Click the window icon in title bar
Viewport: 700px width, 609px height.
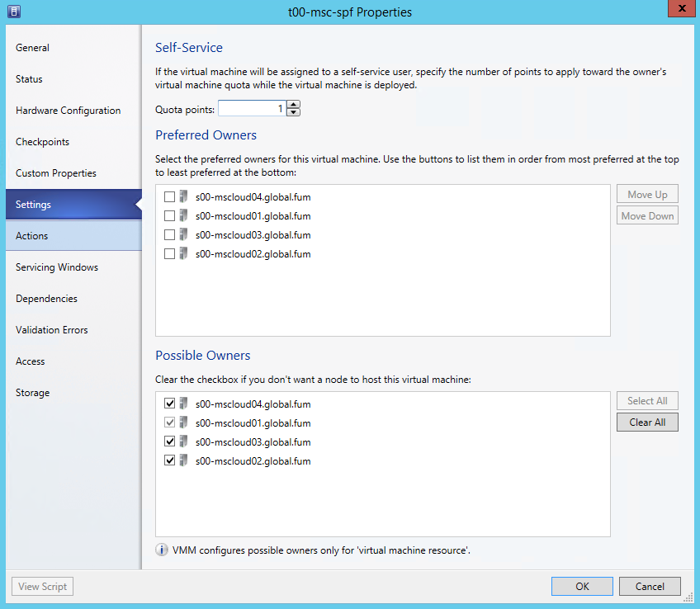coord(14,12)
